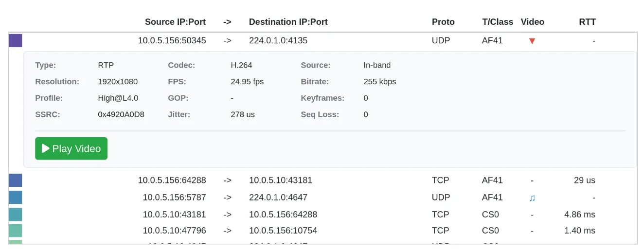Sort by Proto column header
The image size is (644, 251).
tap(443, 22)
